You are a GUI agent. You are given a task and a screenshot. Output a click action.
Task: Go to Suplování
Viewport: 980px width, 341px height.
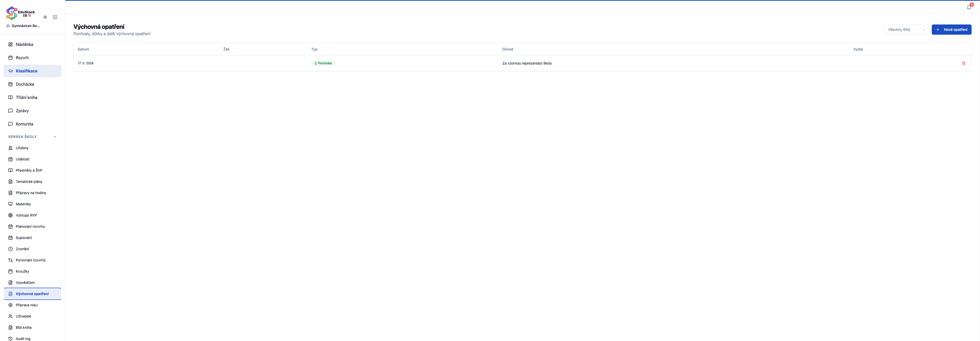coord(33,238)
